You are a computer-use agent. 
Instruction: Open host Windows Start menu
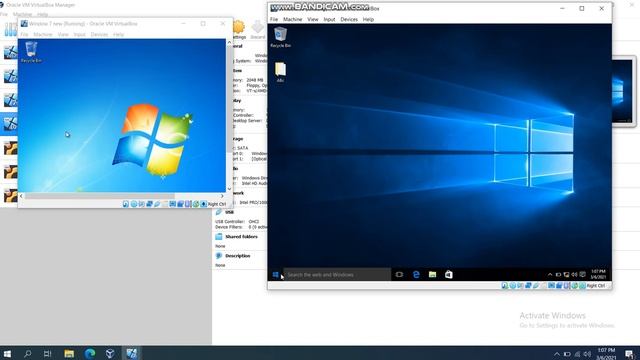pyautogui.click(x=7, y=353)
